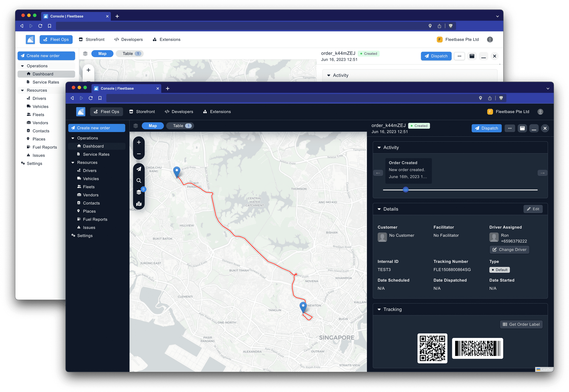Click the archive icon beside the order actions
The width and height of the screenshot is (569, 392).
point(522,128)
